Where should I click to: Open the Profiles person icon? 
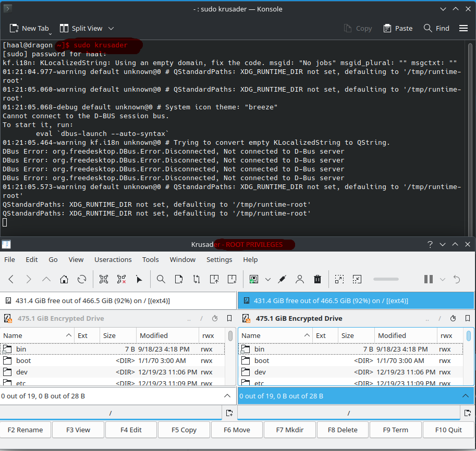(300, 279)
